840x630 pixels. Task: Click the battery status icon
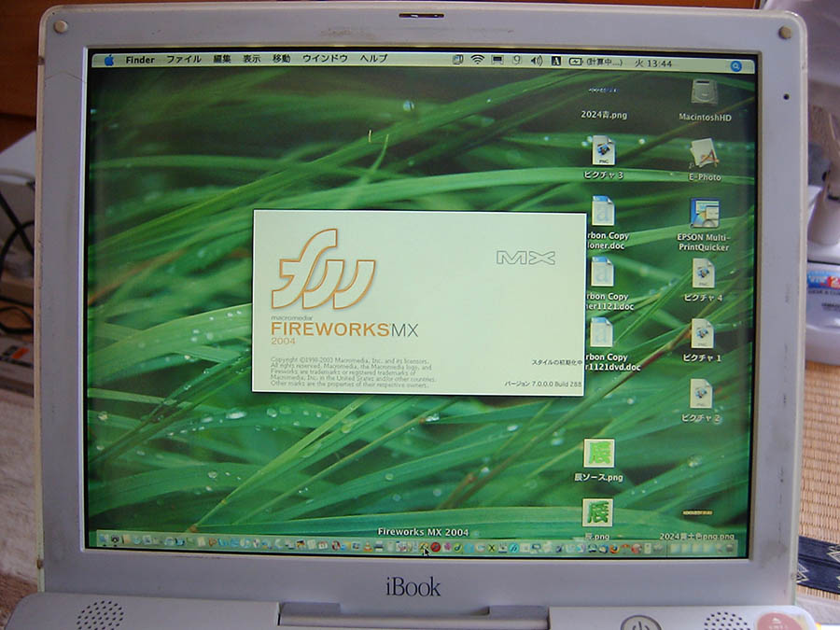pos(576,62)
